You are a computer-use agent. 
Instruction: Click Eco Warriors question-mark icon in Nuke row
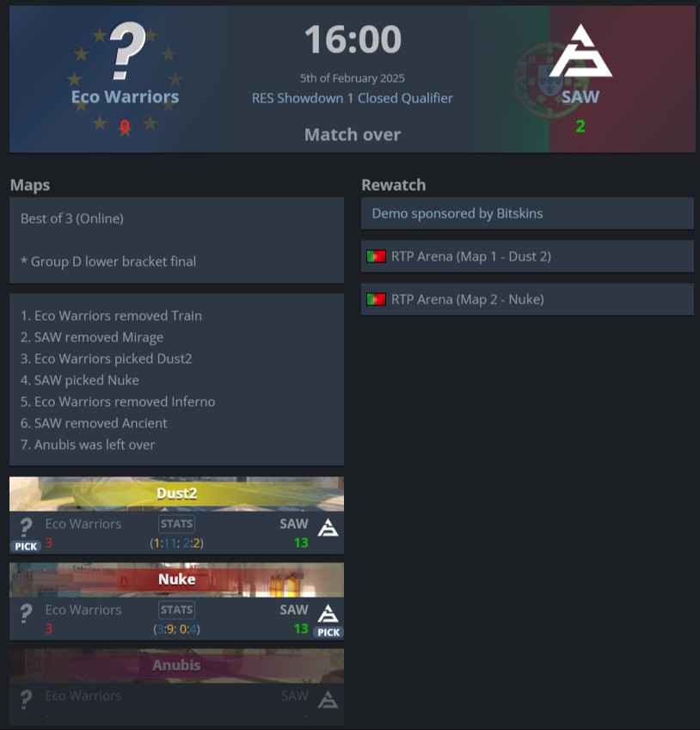[26, 614]
